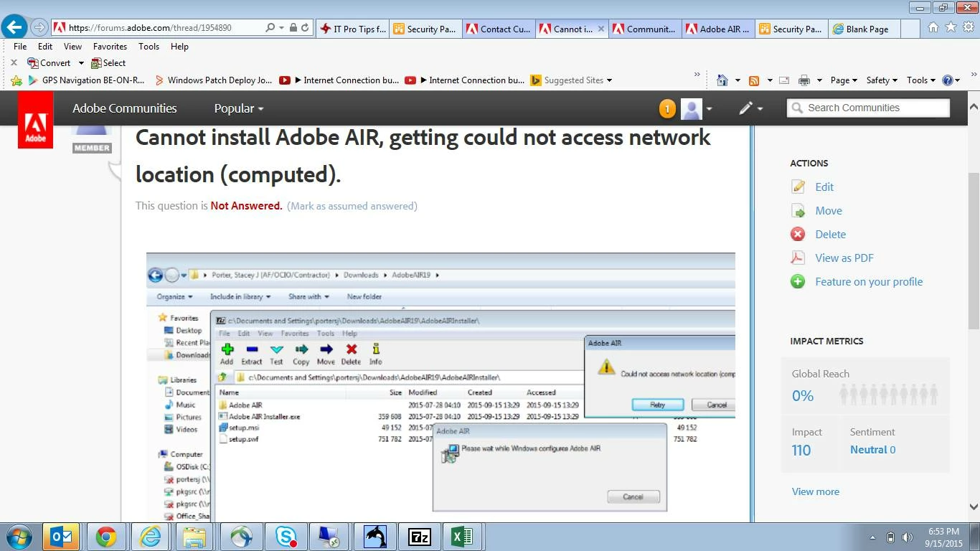Expand the arrow beside the pencil icon
The width and height of the screenshot is (980, 551).
[760, 109]
